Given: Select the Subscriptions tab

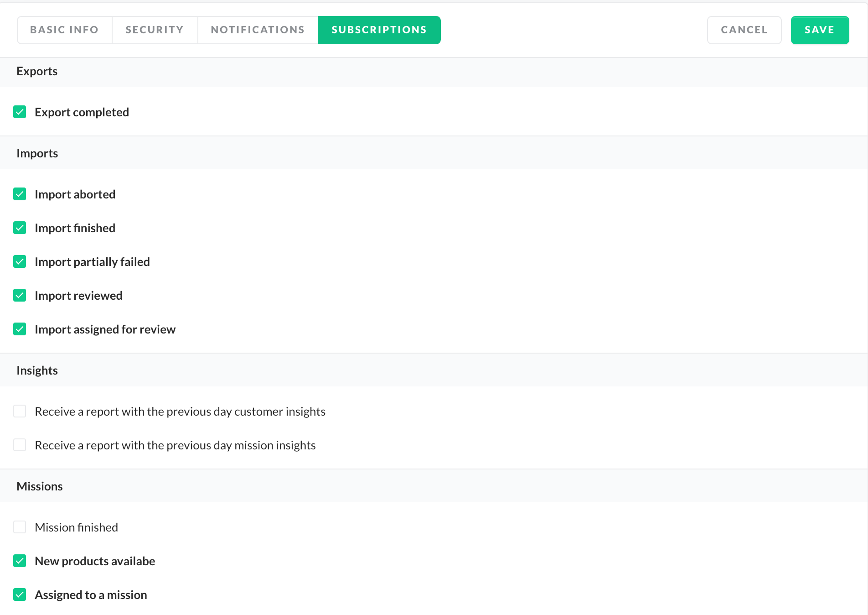Looking at the screenshot, I should (379, 30).
